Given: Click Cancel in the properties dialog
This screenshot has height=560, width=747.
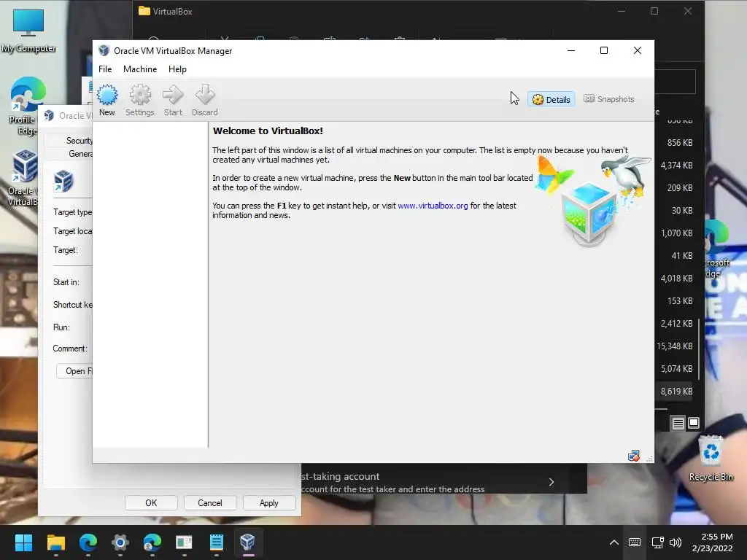Looking at the screenshot, I should [209, 503].
